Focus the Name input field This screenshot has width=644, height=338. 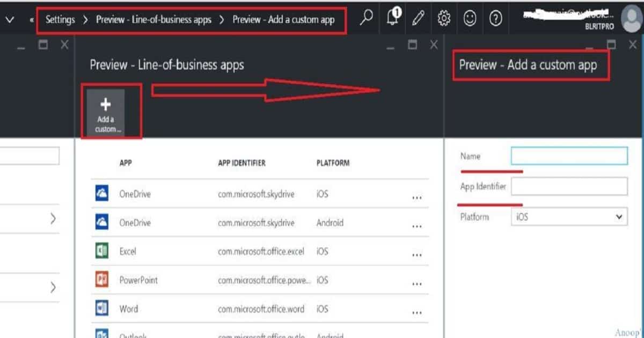(x=569, y=156)
